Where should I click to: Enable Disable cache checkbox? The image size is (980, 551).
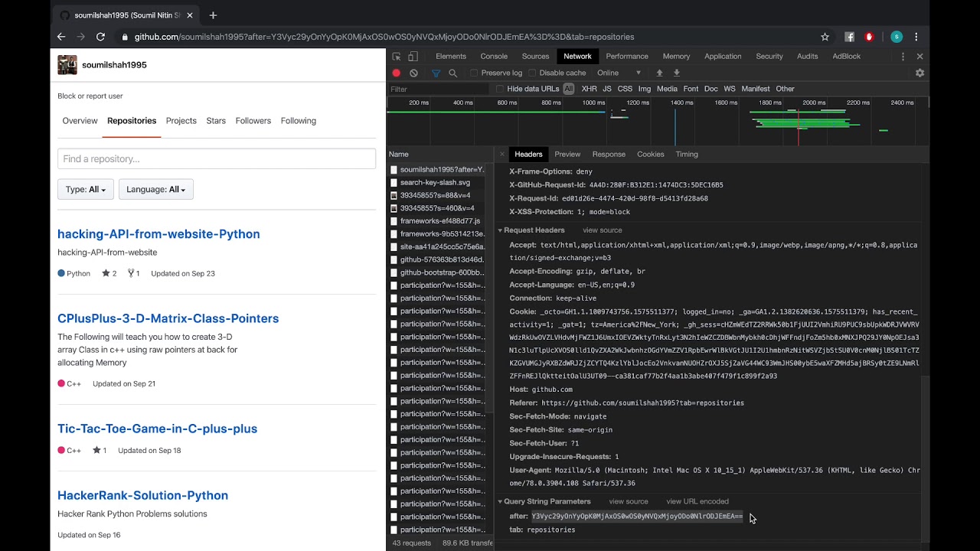tap(532, 73)
